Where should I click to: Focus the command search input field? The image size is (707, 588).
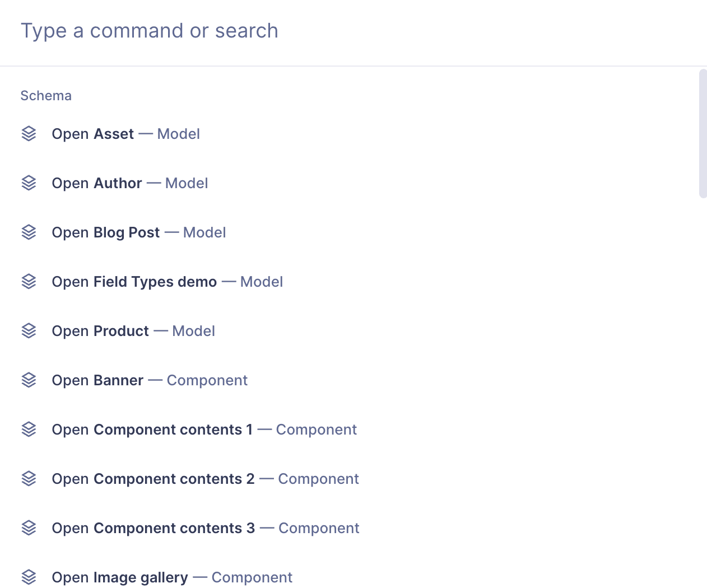(x=336, y=31)
